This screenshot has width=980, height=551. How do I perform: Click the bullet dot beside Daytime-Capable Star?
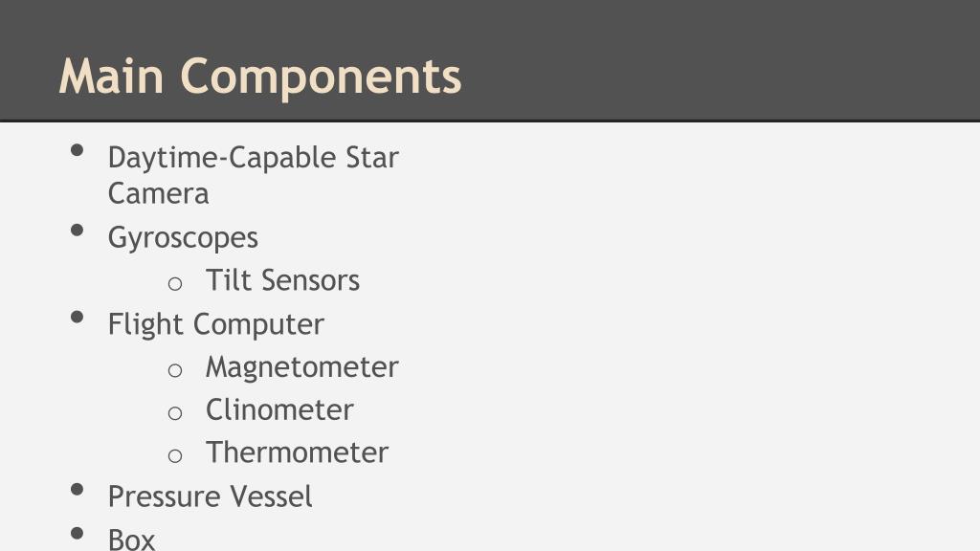(x=78, y=150)
